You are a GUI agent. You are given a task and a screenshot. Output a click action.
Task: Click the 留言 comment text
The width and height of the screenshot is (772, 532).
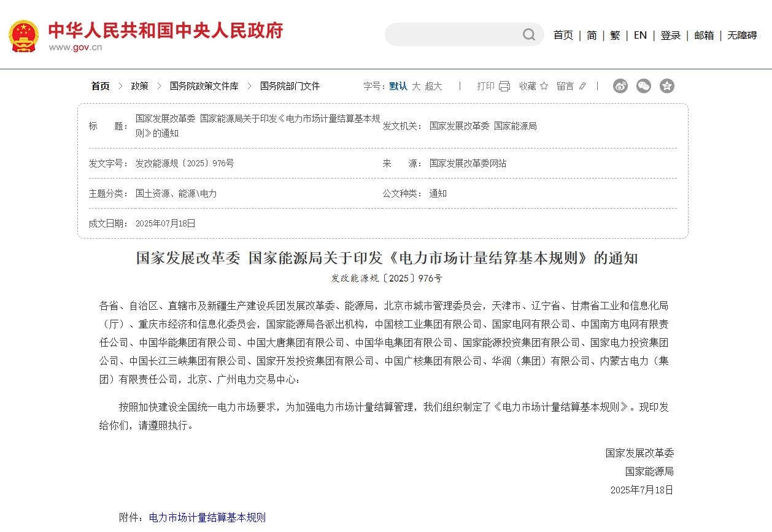point(565,86)
